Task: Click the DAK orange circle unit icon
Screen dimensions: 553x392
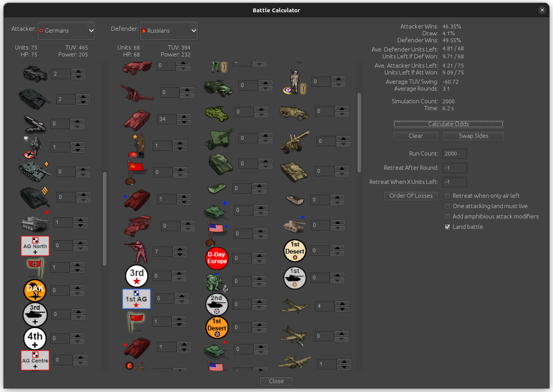Action: click(x=35, y=291)
